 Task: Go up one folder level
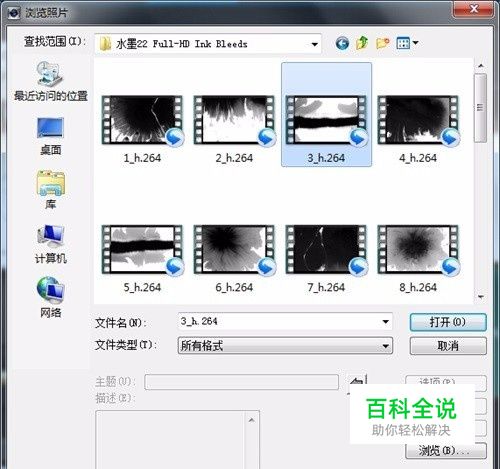(362, 43)
